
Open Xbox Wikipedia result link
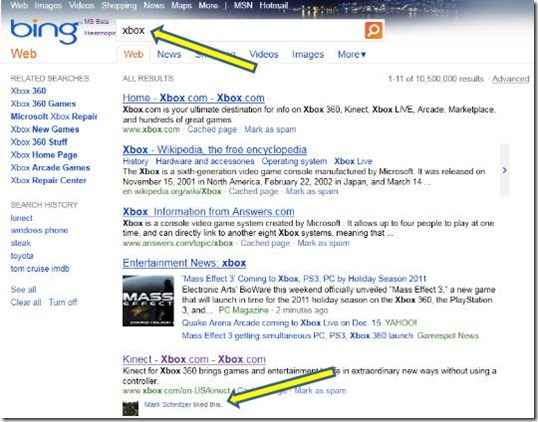tap(214, 150)
